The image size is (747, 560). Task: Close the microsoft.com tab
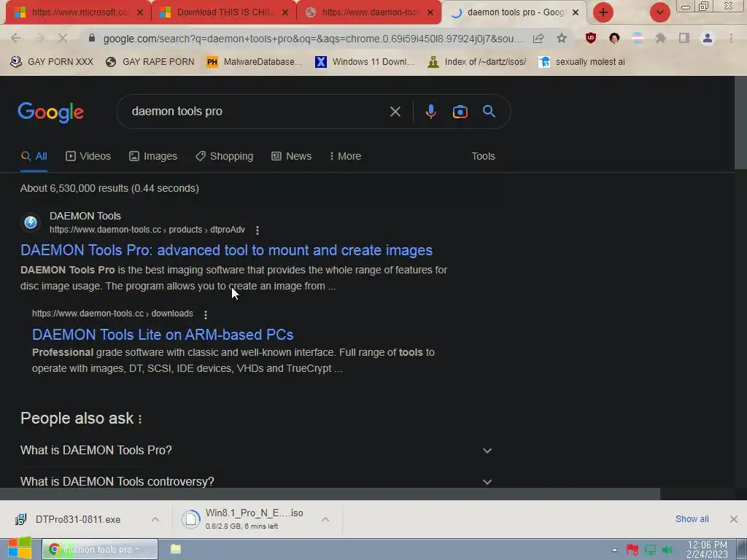click(x=140, y=12)
